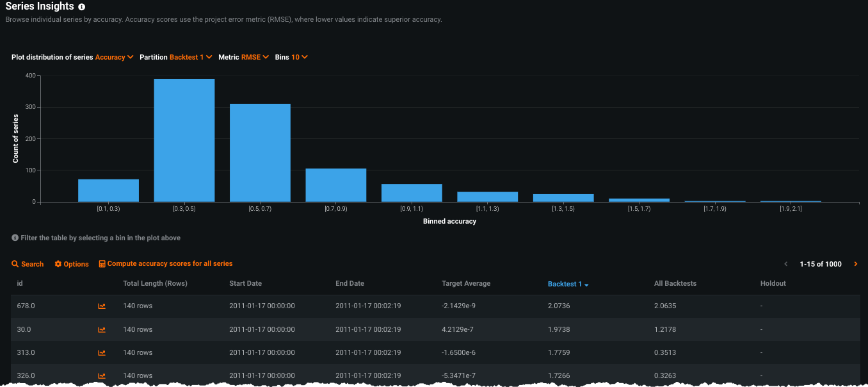Image resolution: width=868 pixels, height=387 pixels.
Task: Go to previous page of series
Action: pyautogui.click(x=786, y=264)
